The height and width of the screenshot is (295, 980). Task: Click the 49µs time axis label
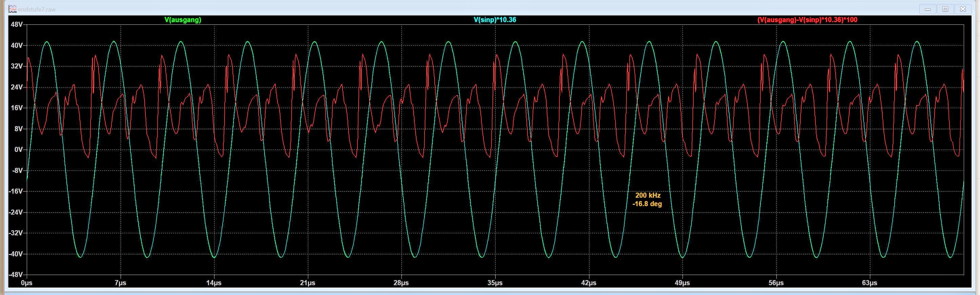tap(682, 283)
